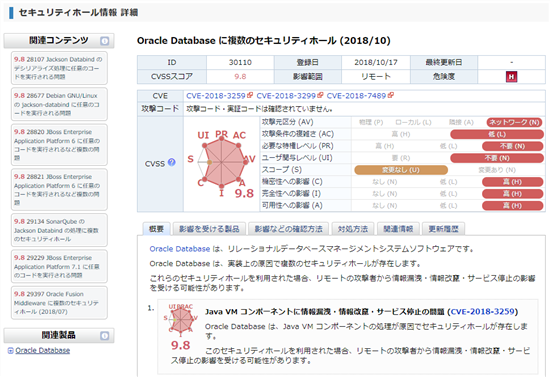This screenshot has height=377, width=550.
Task: Open the 対処方法 tab
Action: pos(353,229)
